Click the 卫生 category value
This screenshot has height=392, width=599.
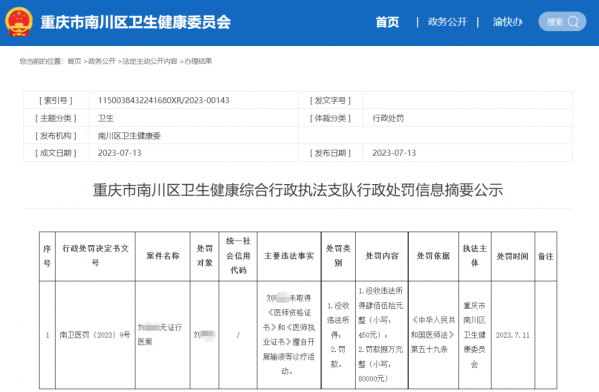click(x=106, y=118)
